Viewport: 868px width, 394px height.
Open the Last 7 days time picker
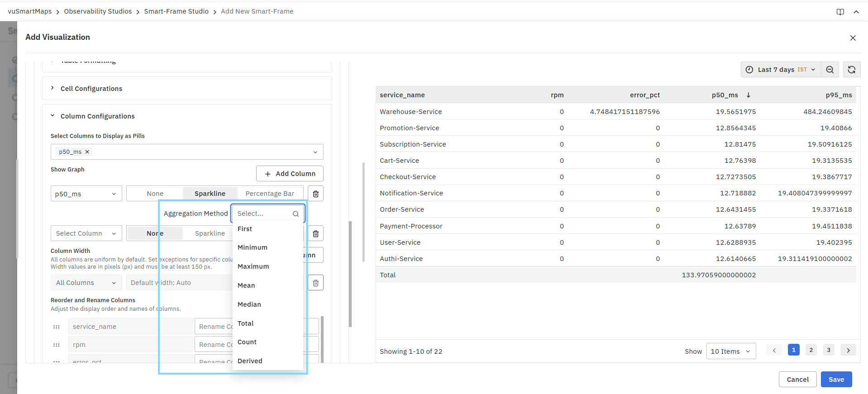[x=781, y=70]
